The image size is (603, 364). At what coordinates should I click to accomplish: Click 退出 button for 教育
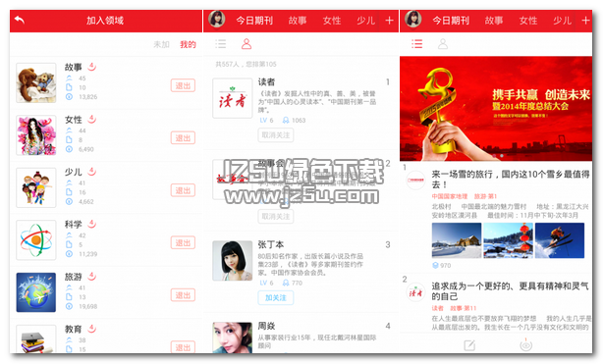click(183, 347)
